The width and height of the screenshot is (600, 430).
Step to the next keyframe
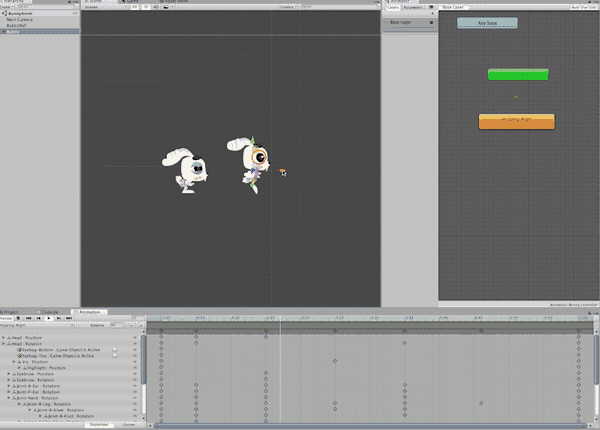(59, 318)
